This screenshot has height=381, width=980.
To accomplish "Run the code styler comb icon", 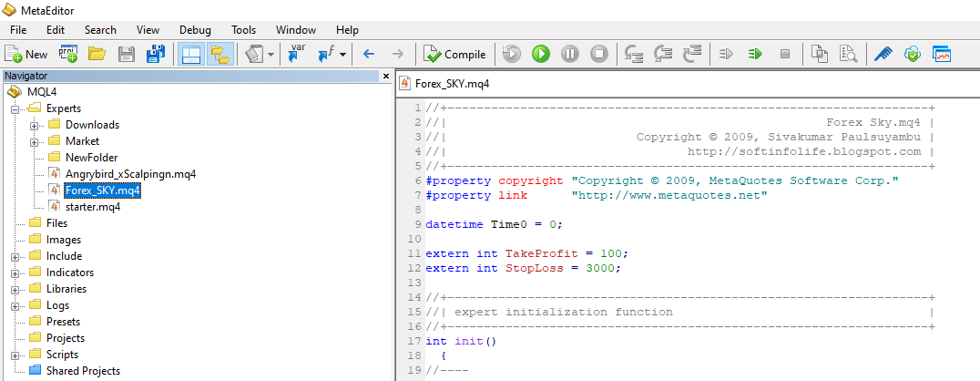I will [x=883, y=55].
